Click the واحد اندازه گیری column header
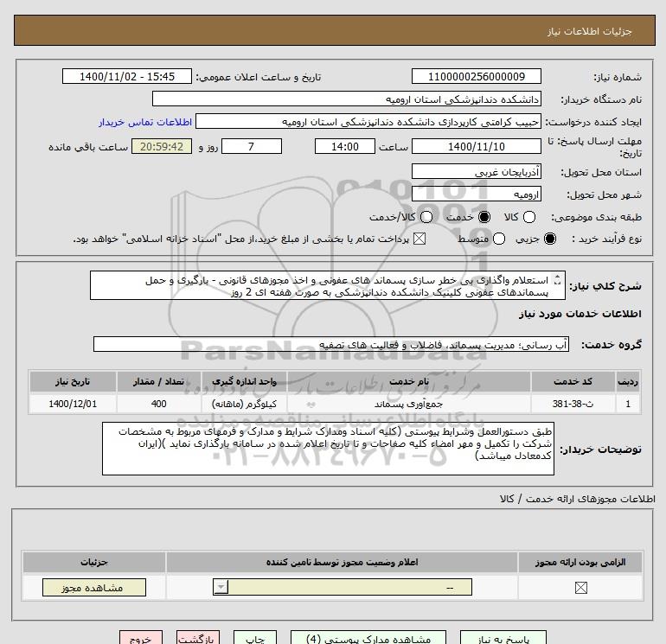666x644 pixels. point(244,381)
